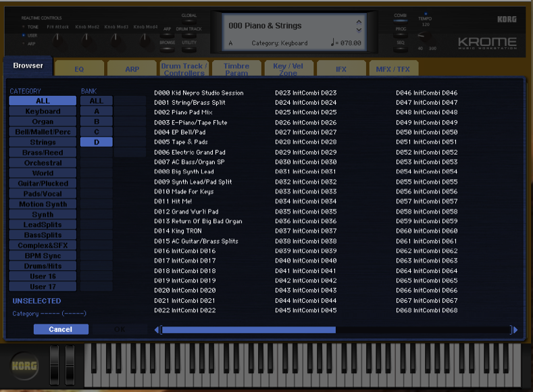Screen dimensions: 533x392
Task: Filter by Keyboard category
Action: 43,111
